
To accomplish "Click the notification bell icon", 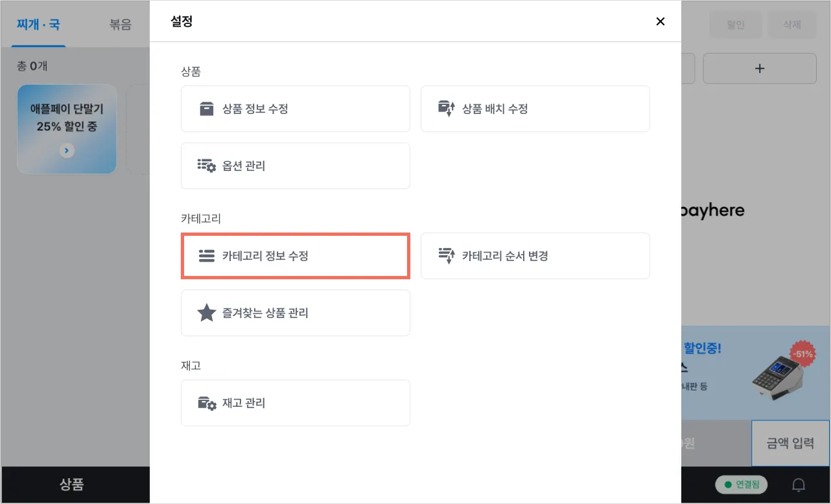I will [x=799, y=485].
